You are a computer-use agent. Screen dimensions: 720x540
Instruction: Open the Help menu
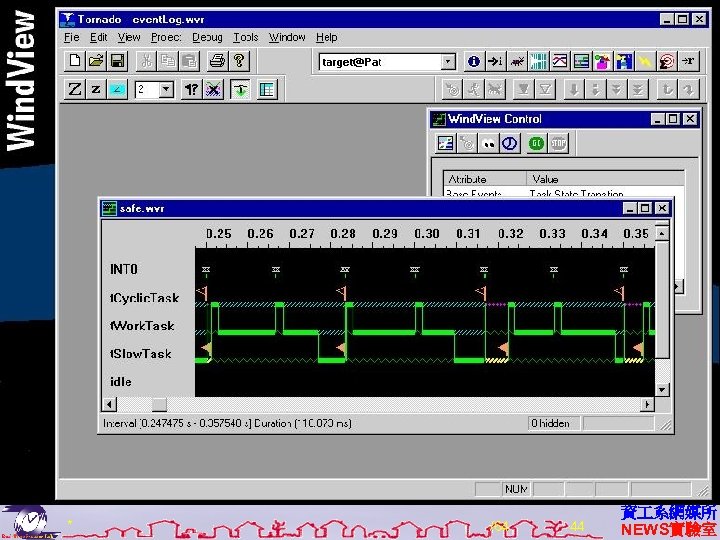click(326, 37)
